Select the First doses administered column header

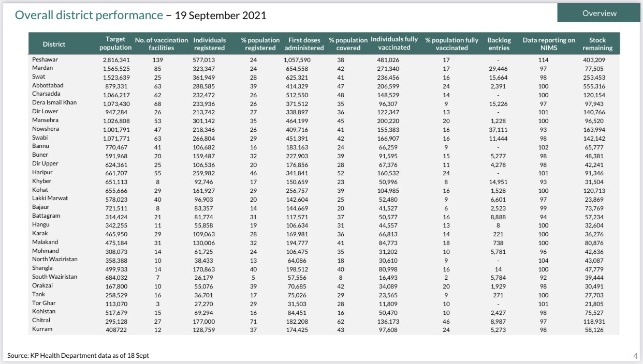(304, 44)
